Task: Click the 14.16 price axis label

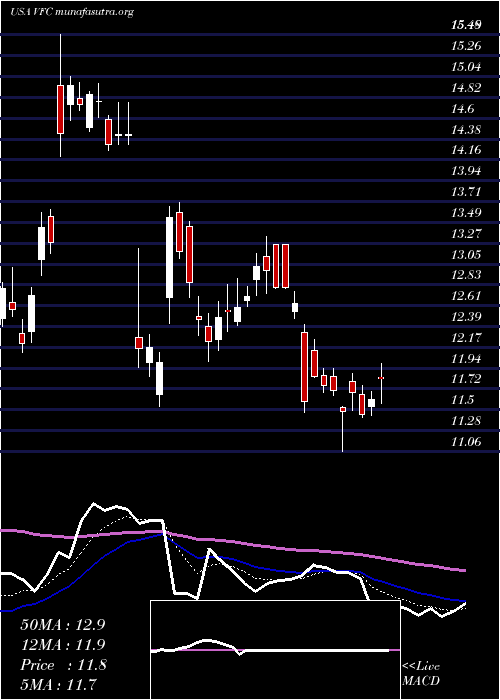Action: 466,150
